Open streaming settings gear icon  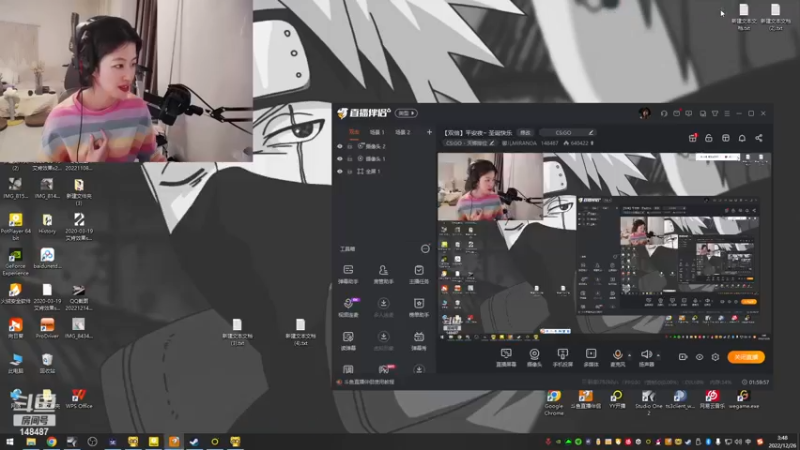click(715, 357)
